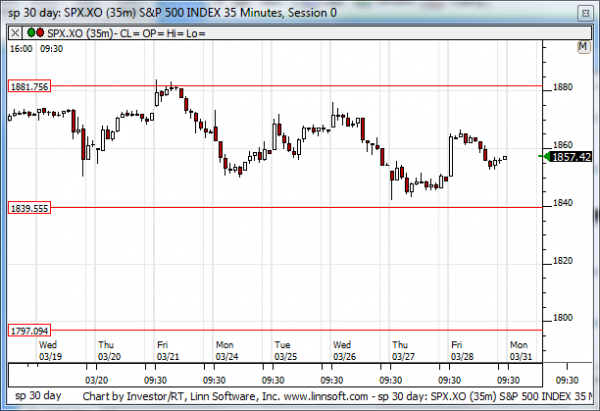This screenshot has height=411, width=600.
Task: Click the Mon 03/24 date label
Action: click(x=226, y=350)
